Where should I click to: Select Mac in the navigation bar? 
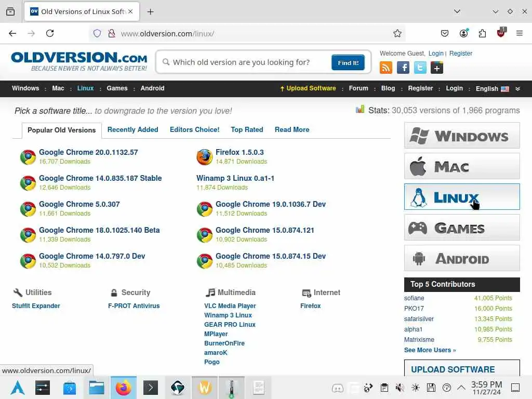point(58,88)
